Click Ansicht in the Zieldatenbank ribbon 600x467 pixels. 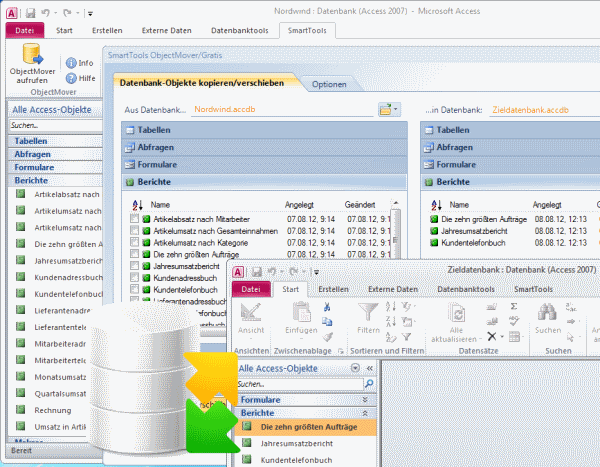point(251,320)
